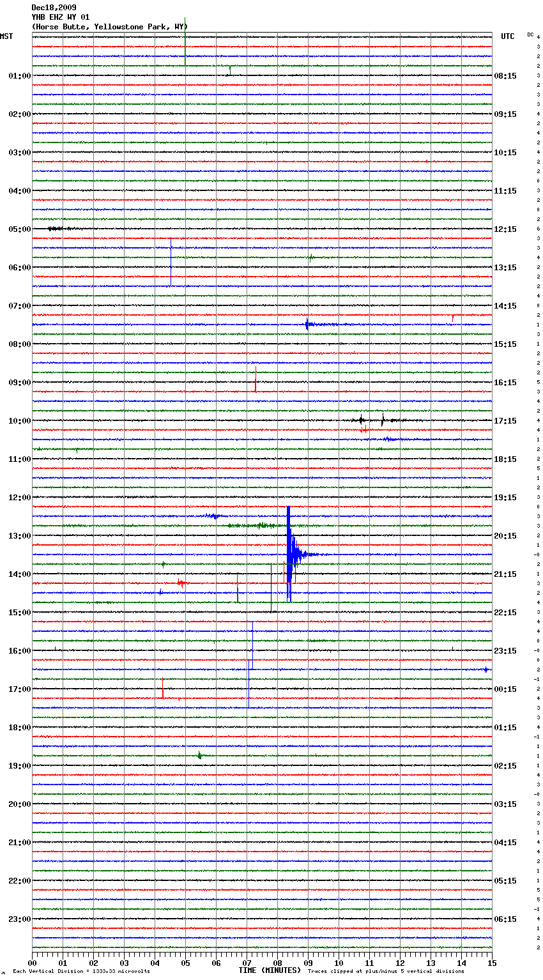
Task: Click the 02:15 UTC time label
Action: pos(505,766)
